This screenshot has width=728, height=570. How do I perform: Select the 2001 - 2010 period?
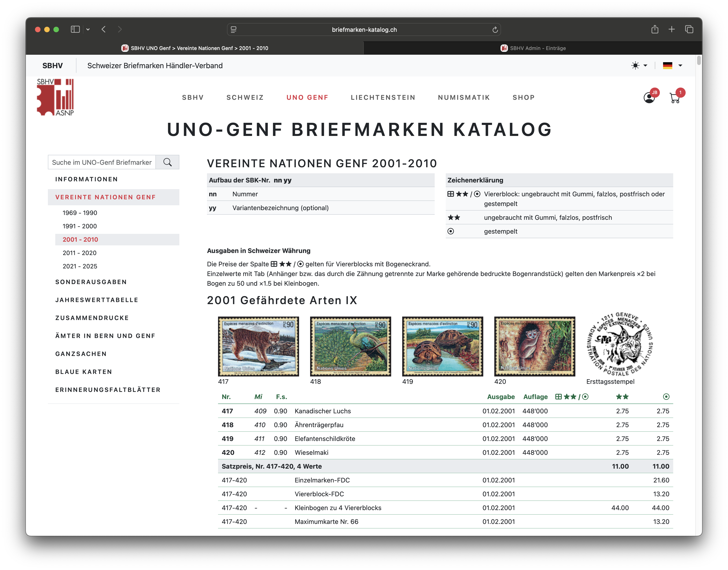pos(117,240)
